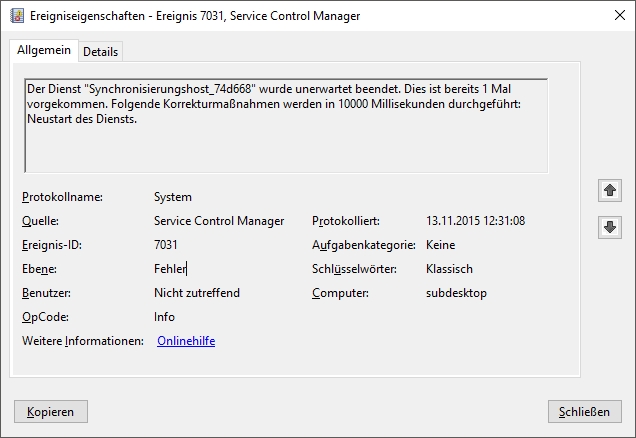Image resolution: width=636 pixels, height=438 pixels.
Task: Go to previous event with up arrow
Action: pyautogui.click(x=608, y=190)
